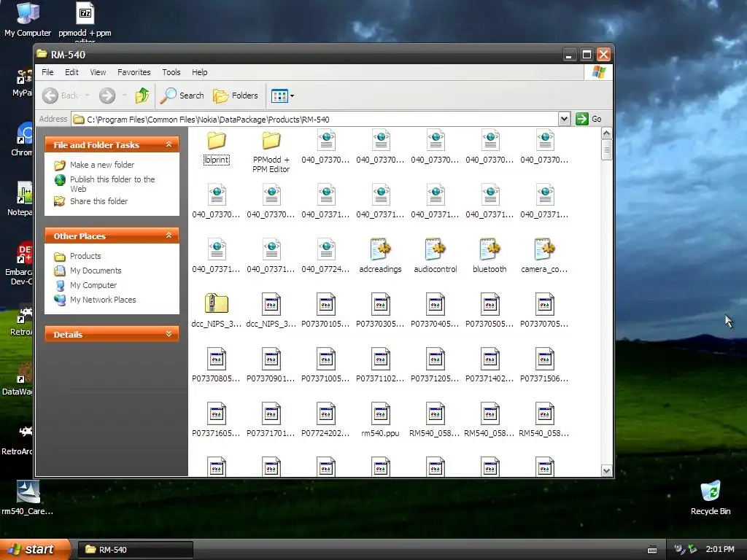Click the Up folder toolbar icon
The image size is (747, 560).
pos(142,96)
